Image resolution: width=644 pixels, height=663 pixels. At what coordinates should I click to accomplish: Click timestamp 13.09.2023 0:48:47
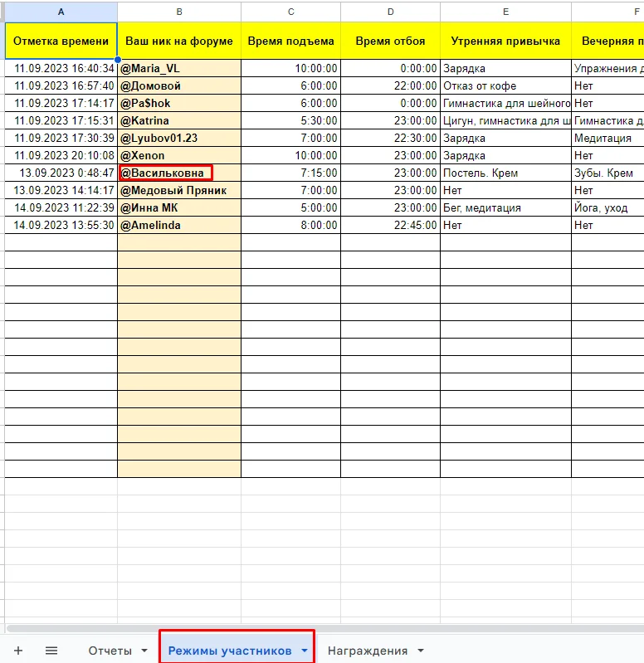(61, 173)
